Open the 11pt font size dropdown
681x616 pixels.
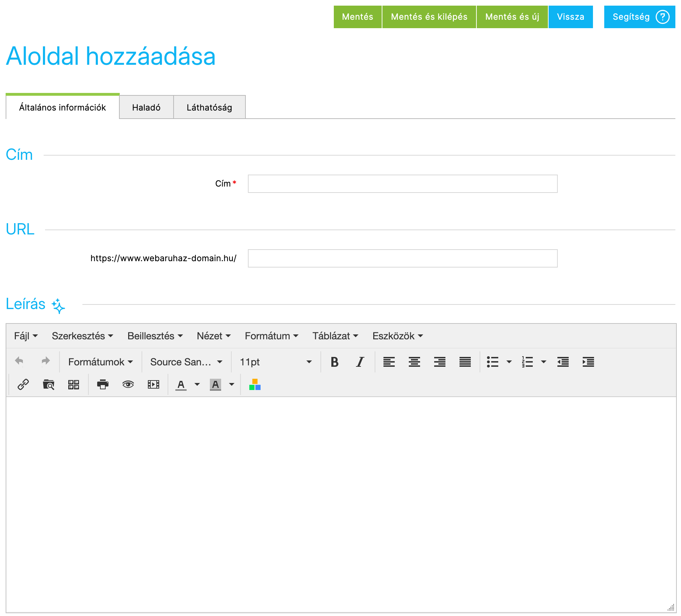[276, 362]
